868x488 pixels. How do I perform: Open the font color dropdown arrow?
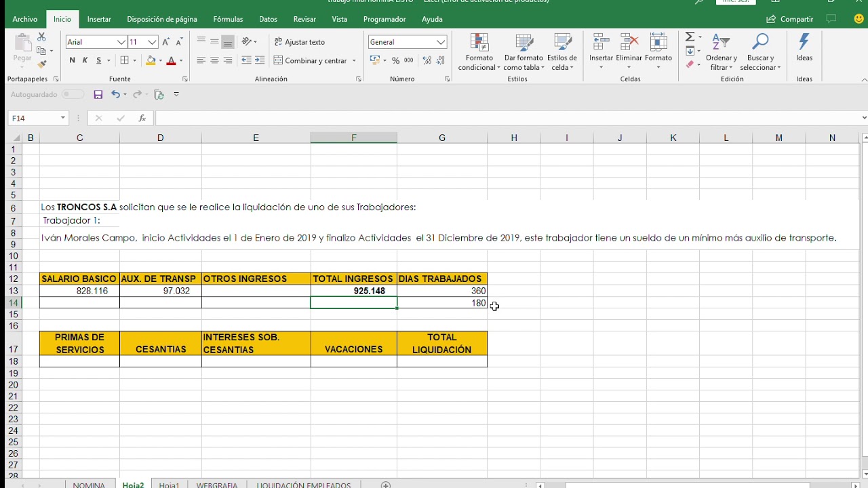180,60
